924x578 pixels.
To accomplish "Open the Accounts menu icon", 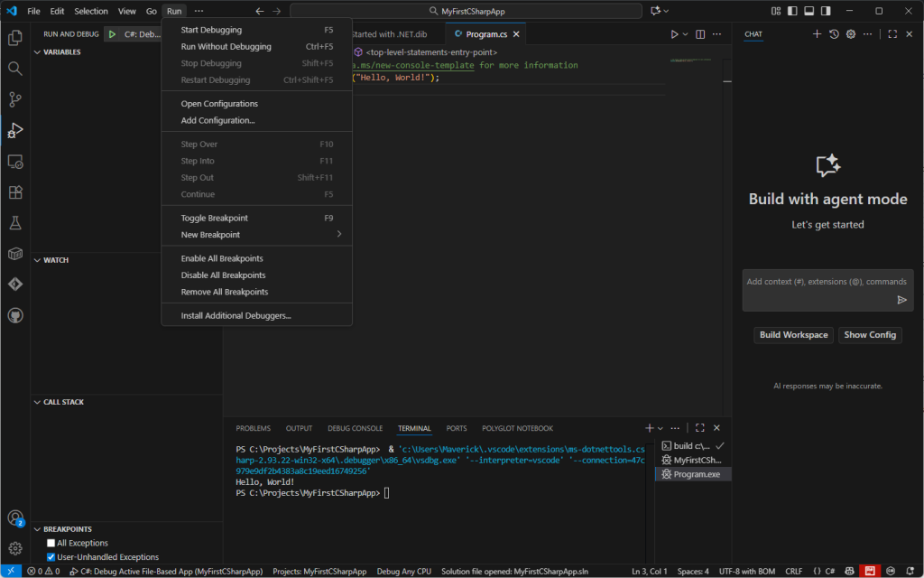I will tap(15, 517).
